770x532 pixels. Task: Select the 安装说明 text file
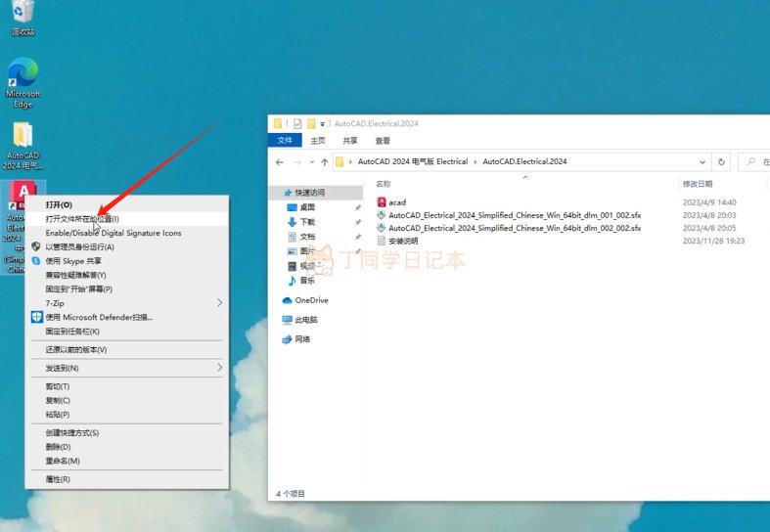403,241
